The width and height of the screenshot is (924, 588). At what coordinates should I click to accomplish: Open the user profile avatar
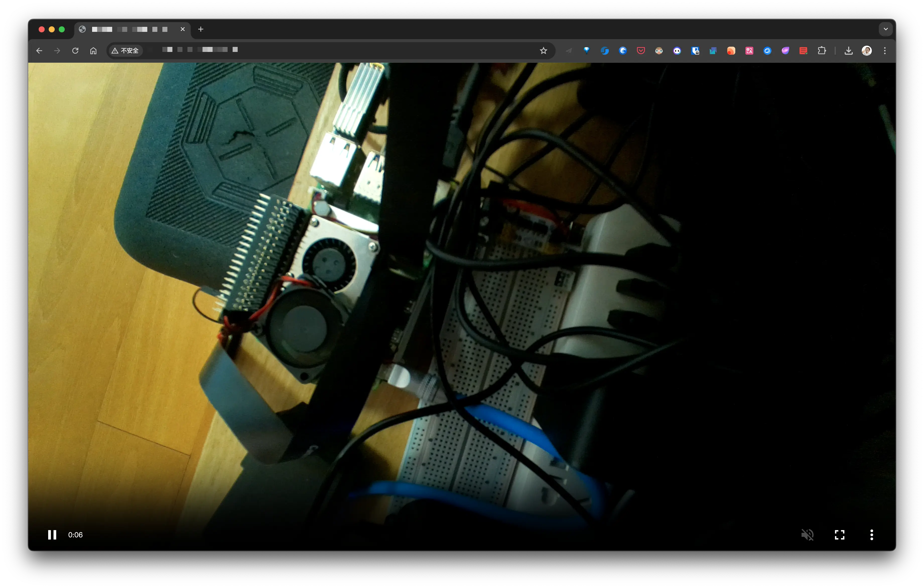867,51
